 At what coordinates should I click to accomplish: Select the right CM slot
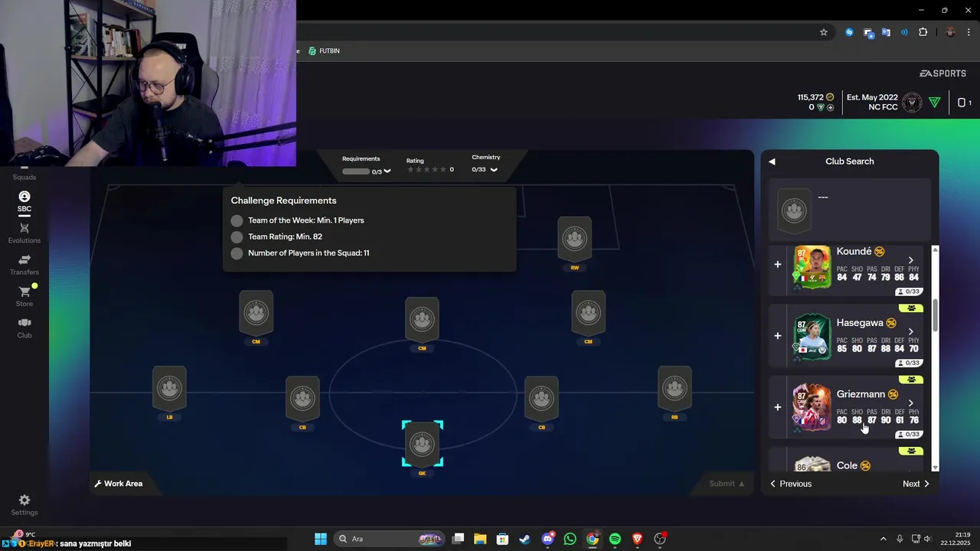click(x=588, y=312)
